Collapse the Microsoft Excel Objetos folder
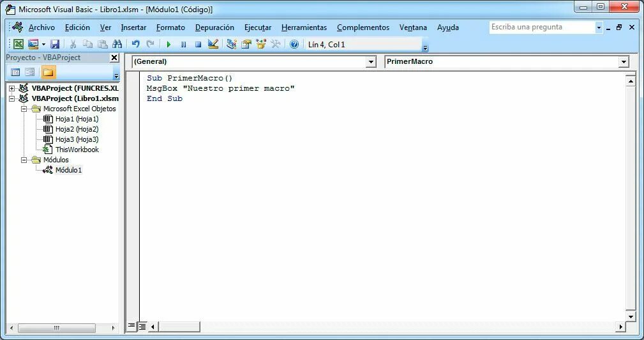Image resolution: width=644 pixels, height=340 pixels. coord(24,109)
